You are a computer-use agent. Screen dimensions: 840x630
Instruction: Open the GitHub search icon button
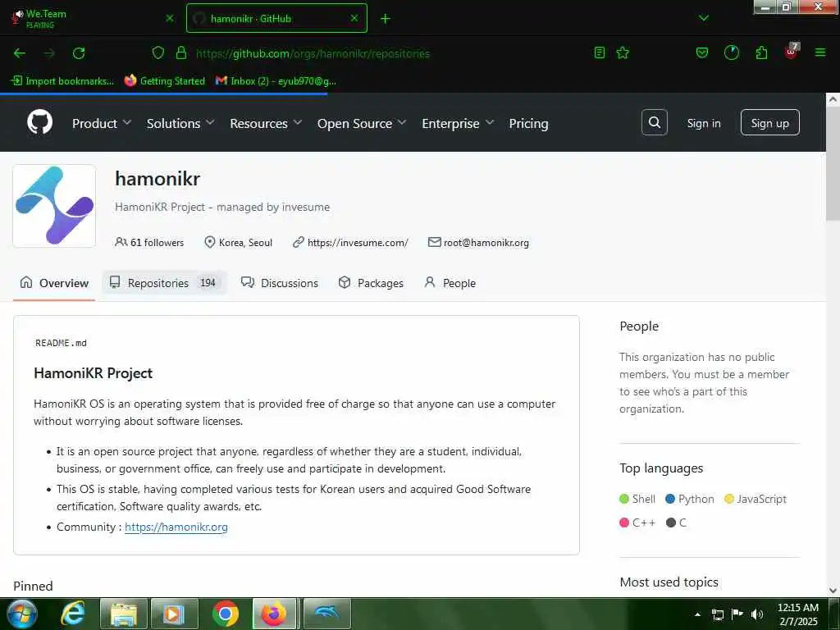654,123
